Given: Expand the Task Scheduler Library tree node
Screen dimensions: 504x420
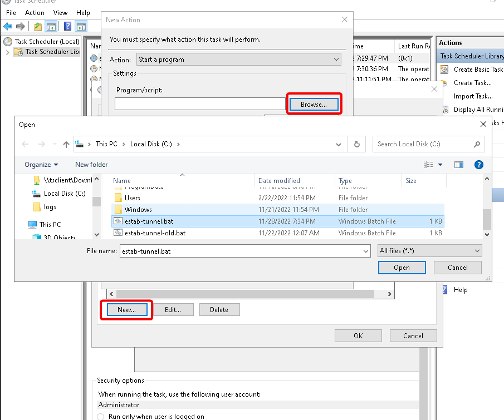Looking at the screenshot, I should 7,52.
